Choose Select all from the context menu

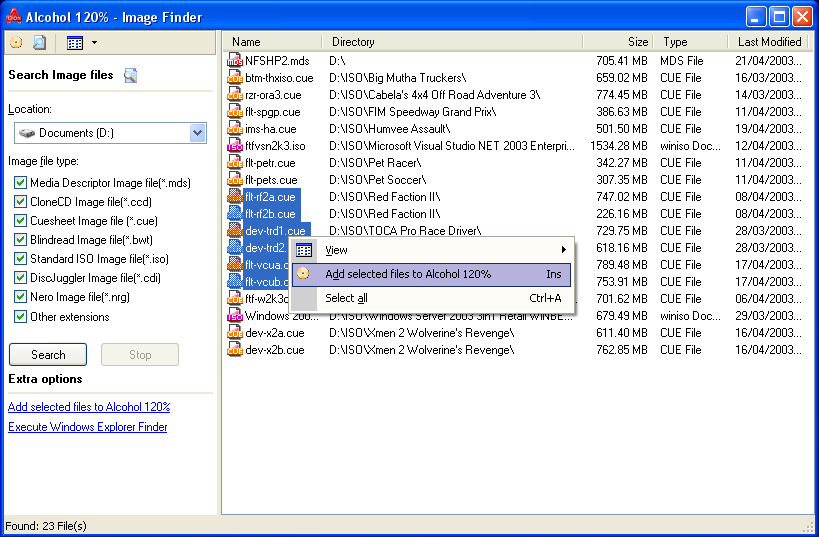click(x=431, y=298)
